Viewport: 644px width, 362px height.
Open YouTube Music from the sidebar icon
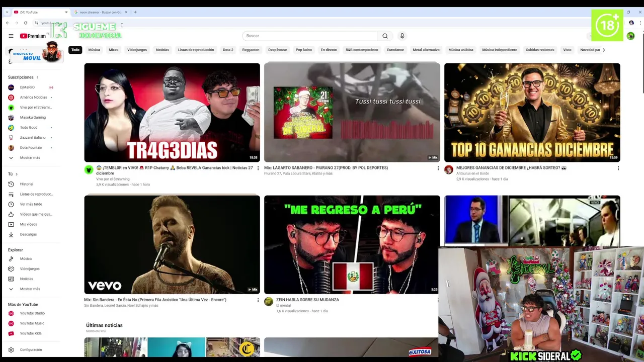[11, 323]
